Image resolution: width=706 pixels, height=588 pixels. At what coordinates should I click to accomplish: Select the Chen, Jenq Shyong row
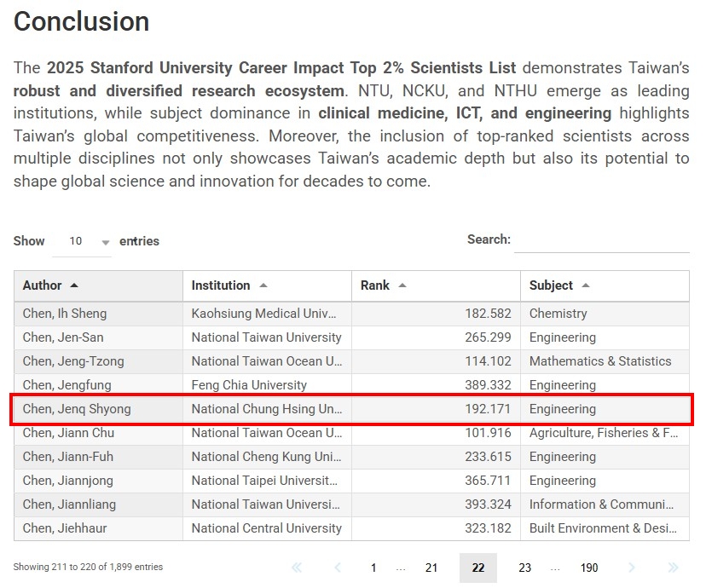coord(351,409)
